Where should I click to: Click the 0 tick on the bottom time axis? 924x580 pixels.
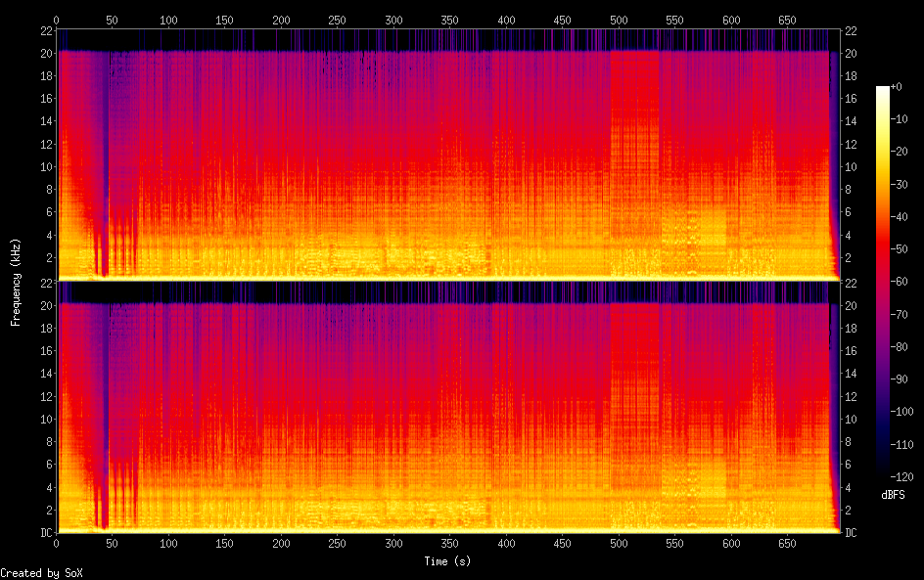coord(57,544)
